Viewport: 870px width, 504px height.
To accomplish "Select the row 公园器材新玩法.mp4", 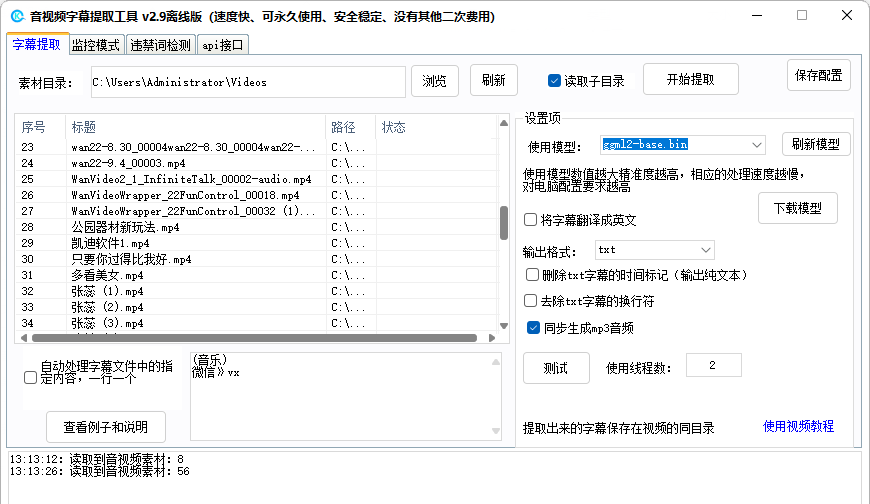I will 255,227.
